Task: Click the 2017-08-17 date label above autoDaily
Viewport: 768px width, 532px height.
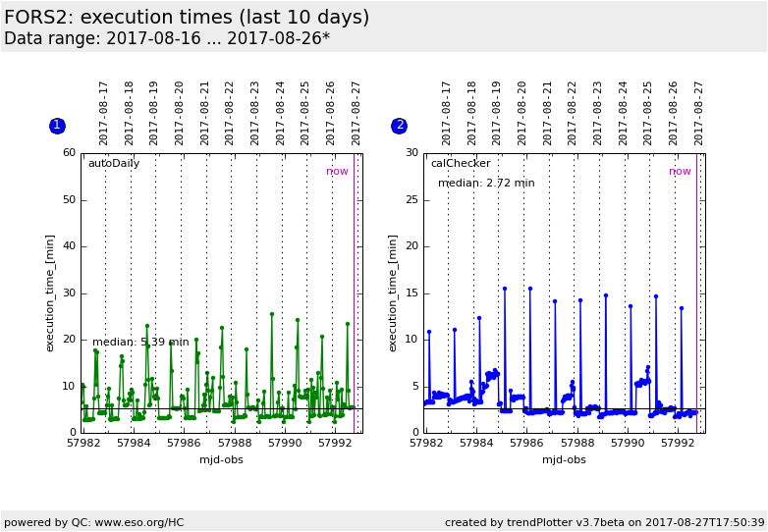Action: (104, 113)
